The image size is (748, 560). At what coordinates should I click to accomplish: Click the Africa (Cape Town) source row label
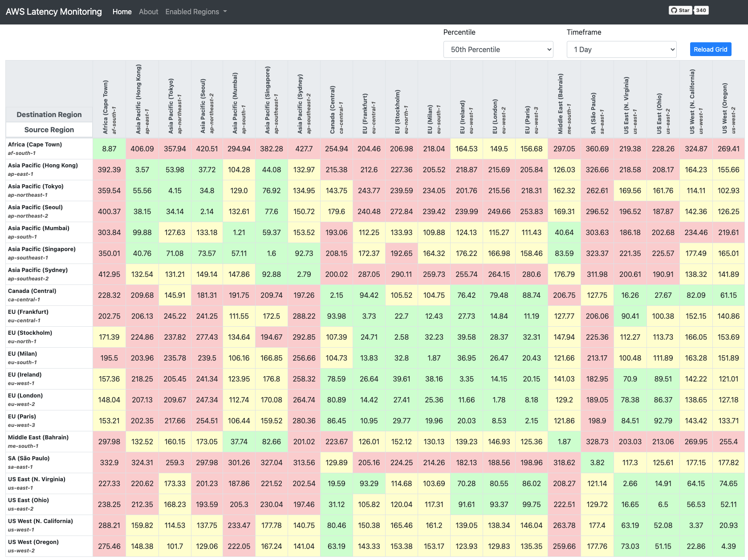49,149
